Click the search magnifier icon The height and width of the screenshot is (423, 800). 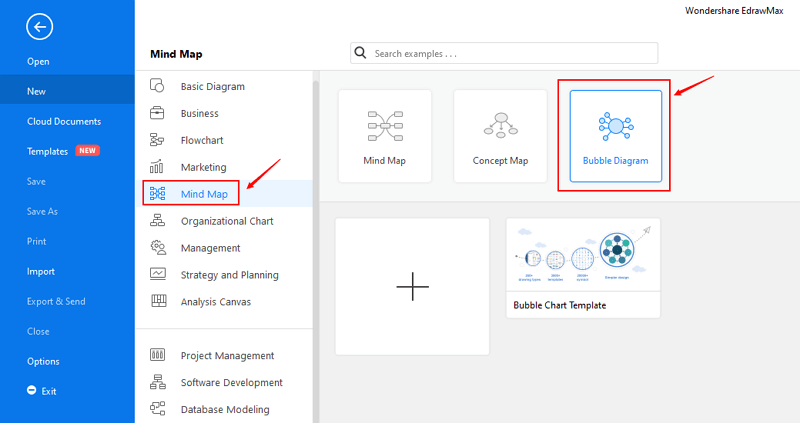tap(360, 53)
